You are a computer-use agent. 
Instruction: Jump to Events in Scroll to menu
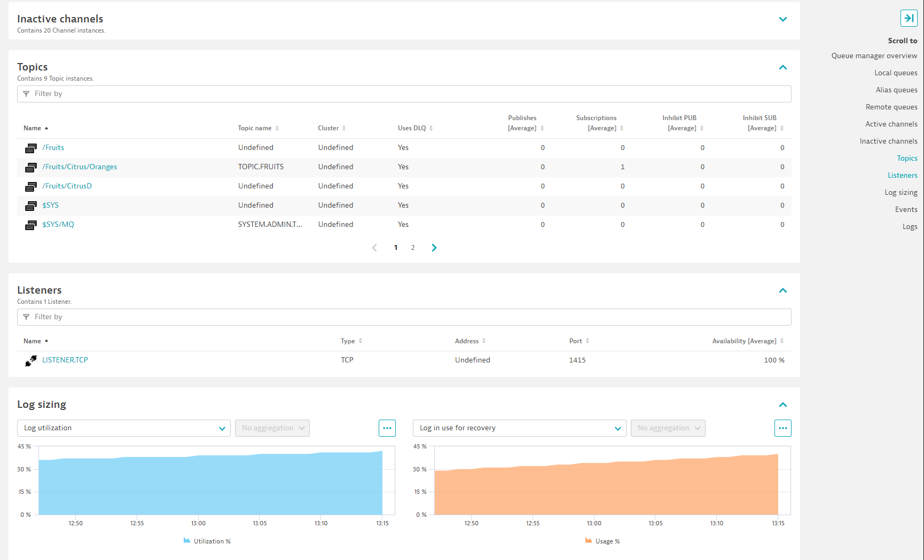pos(906,210)
